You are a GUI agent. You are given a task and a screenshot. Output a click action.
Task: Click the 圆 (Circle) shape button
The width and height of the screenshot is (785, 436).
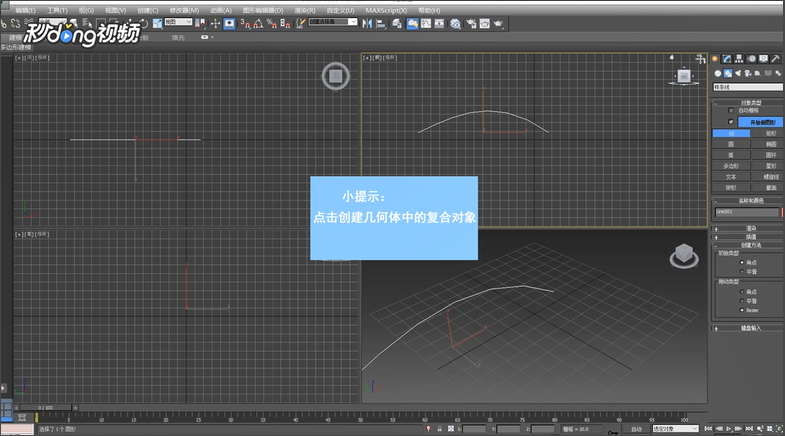coord(731,144)
